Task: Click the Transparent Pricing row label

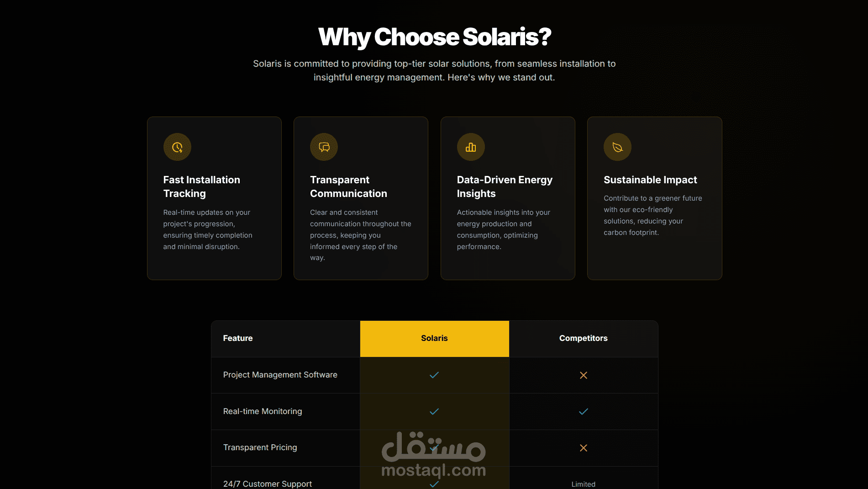Action: click(260, 447)
